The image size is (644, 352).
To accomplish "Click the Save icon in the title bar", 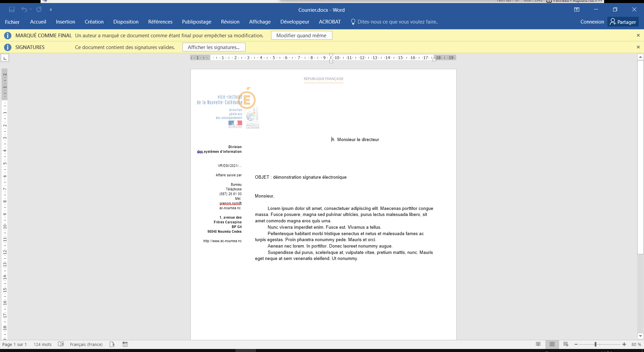I will 12,9.
